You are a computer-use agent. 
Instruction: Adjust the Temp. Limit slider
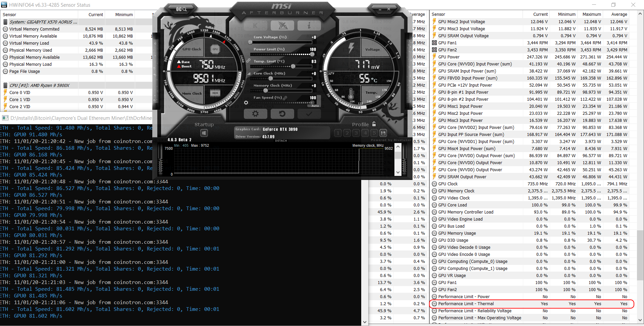pyautogui.click(x=281, y=66)
